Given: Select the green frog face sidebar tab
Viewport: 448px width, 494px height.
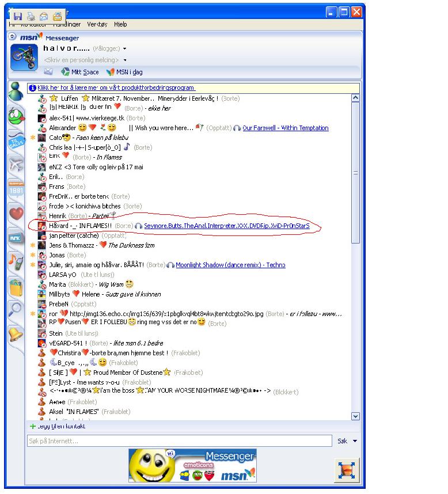Looking at the screenshot, I should tap(16, 116).
